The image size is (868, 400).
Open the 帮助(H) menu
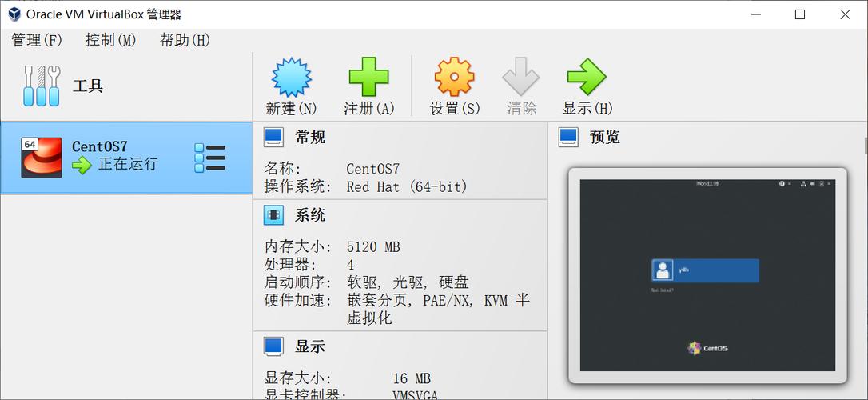[x=185, y=40]
